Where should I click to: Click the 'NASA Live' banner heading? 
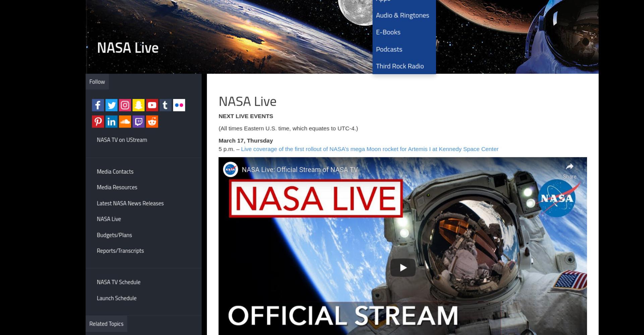128,48
